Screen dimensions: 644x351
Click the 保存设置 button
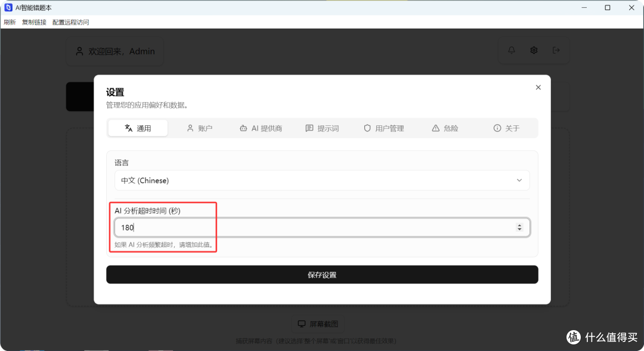(322, 275)
